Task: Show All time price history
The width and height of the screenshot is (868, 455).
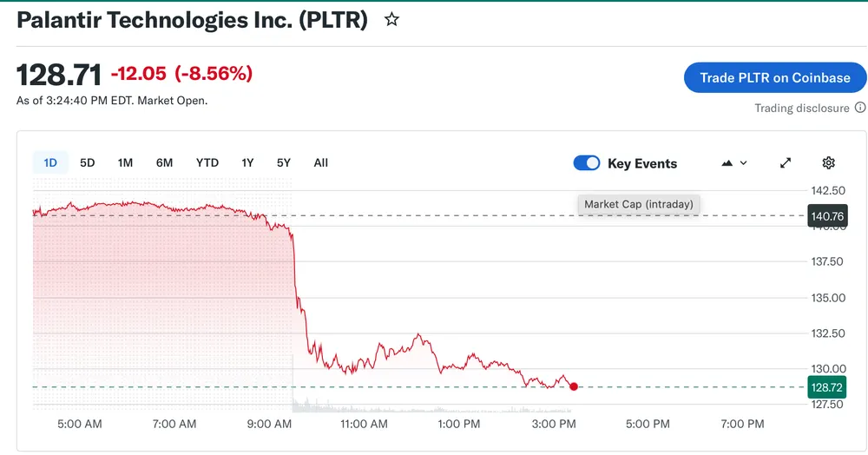Action: click(320, 162)
